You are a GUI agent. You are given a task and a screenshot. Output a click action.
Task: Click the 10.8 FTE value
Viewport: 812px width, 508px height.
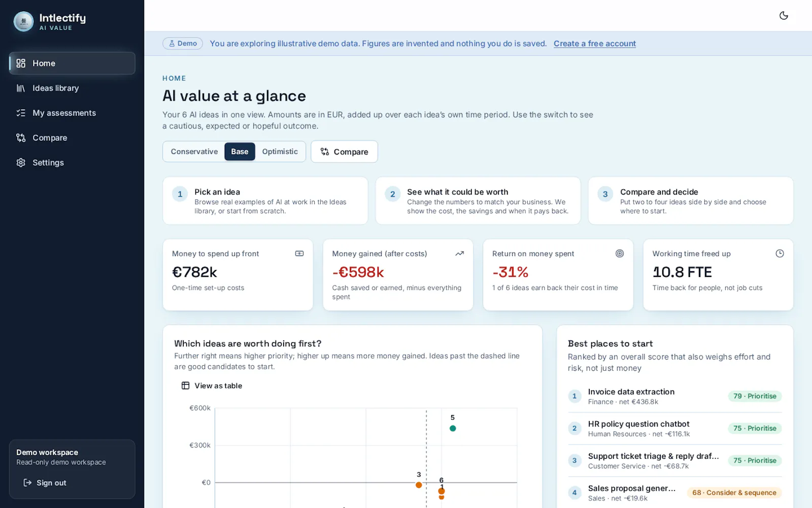point(682,272)
